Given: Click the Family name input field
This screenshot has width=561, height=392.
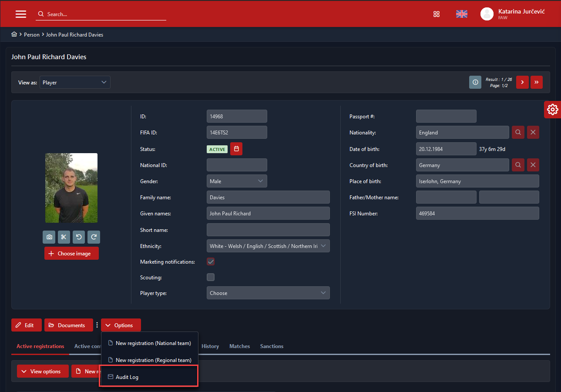Looking at the screenshot, I should [x=268, y=198].
